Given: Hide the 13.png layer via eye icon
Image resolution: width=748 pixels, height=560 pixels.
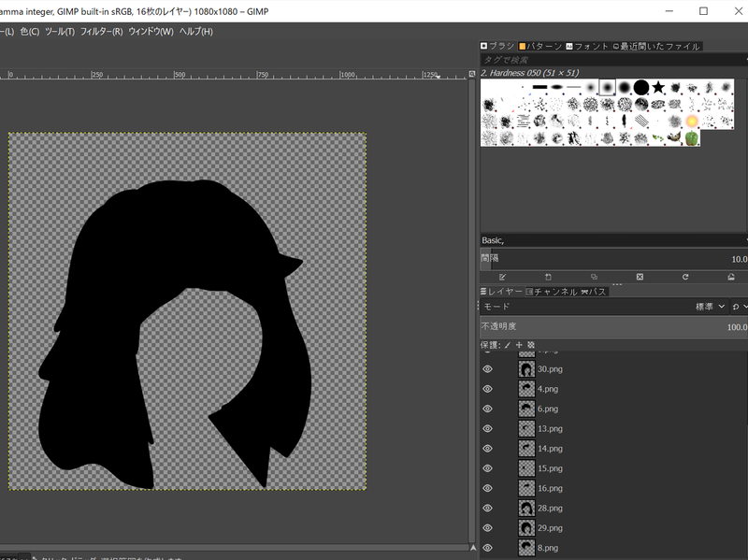Looking at the screenshot, I should [487, 429].
